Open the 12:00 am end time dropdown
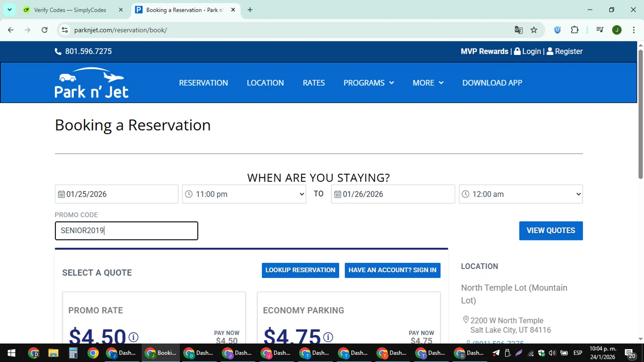This screenshot has height=362, width=644. pyautogui.click(x=521, y=194)
